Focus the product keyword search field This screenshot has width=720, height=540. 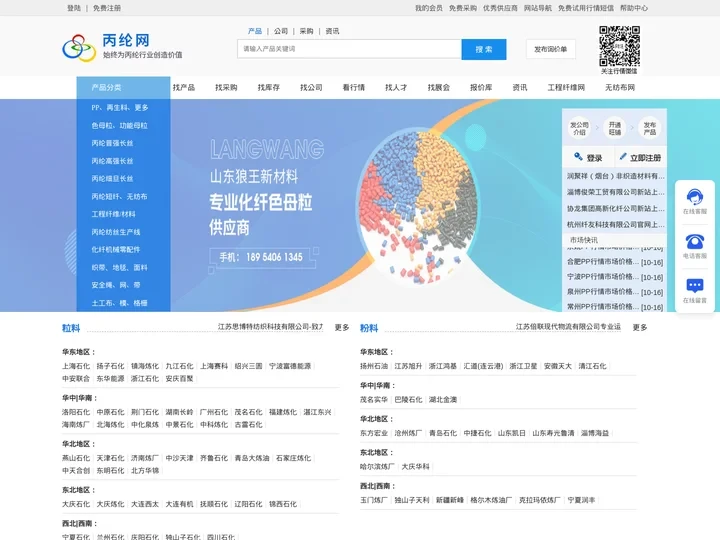pyautogui.click(x=349, y=49)
